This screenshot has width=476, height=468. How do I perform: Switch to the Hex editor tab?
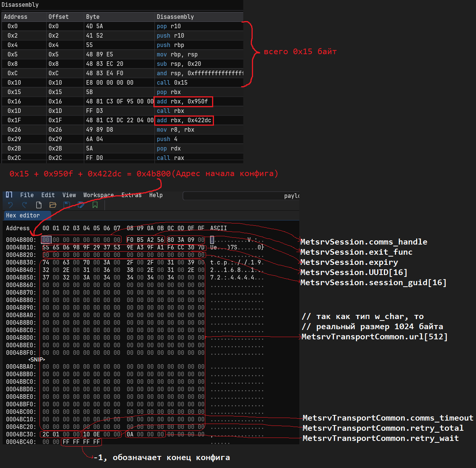coord(23,216)
